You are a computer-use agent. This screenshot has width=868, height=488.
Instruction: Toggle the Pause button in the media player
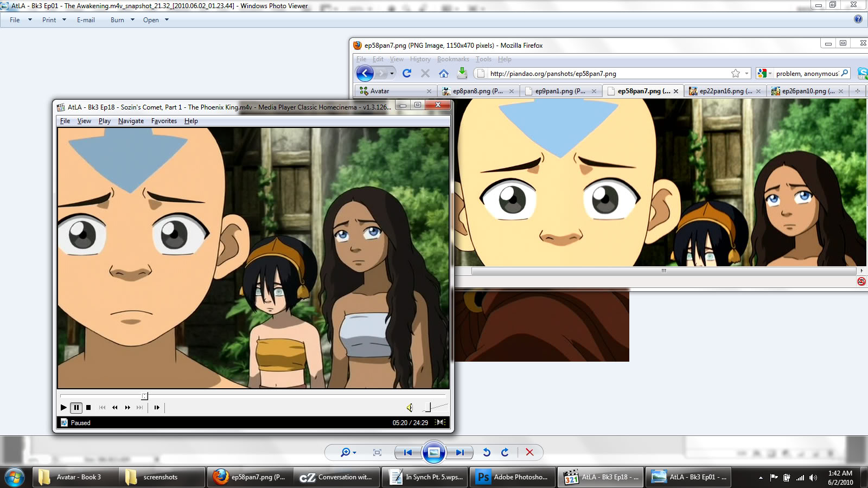click(x=76, y=407)
